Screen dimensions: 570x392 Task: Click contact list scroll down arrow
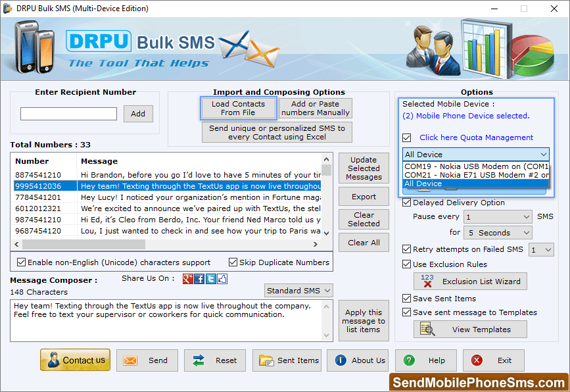pos(327,233)
